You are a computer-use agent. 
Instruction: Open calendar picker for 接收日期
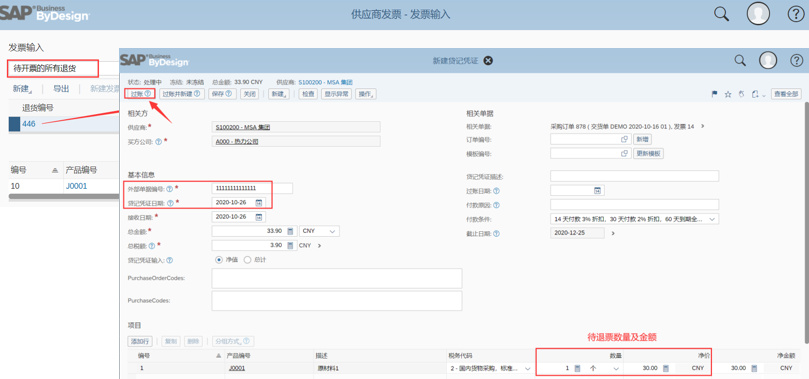coord(258,217)
